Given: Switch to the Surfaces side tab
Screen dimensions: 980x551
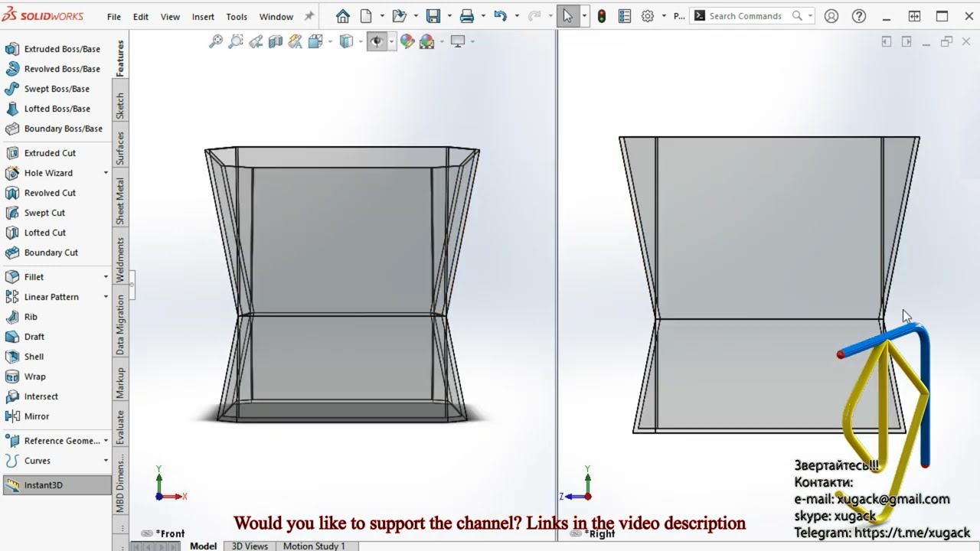Looking at the screenshot, I should tap(120, 148).
